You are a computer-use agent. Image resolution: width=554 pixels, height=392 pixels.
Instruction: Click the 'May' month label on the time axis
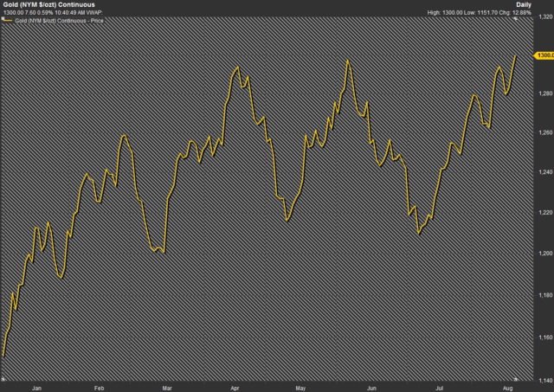click(300, 389)
